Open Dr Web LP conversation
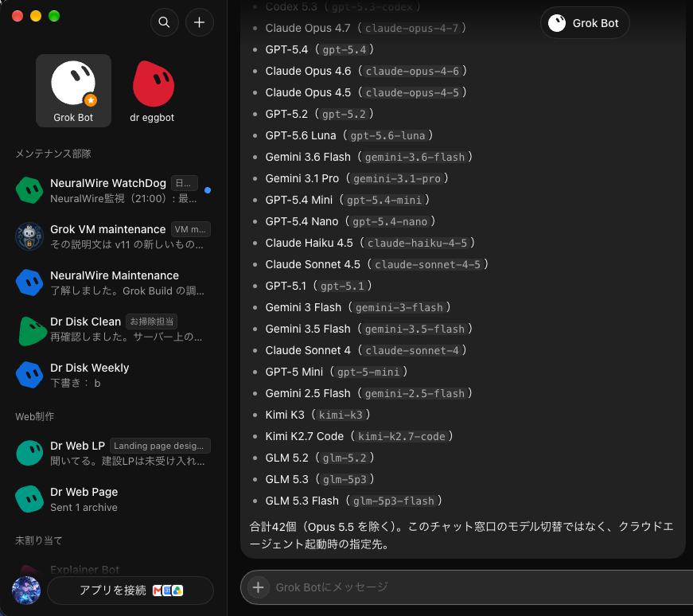The image size is (693, 616). coord(114,454)
